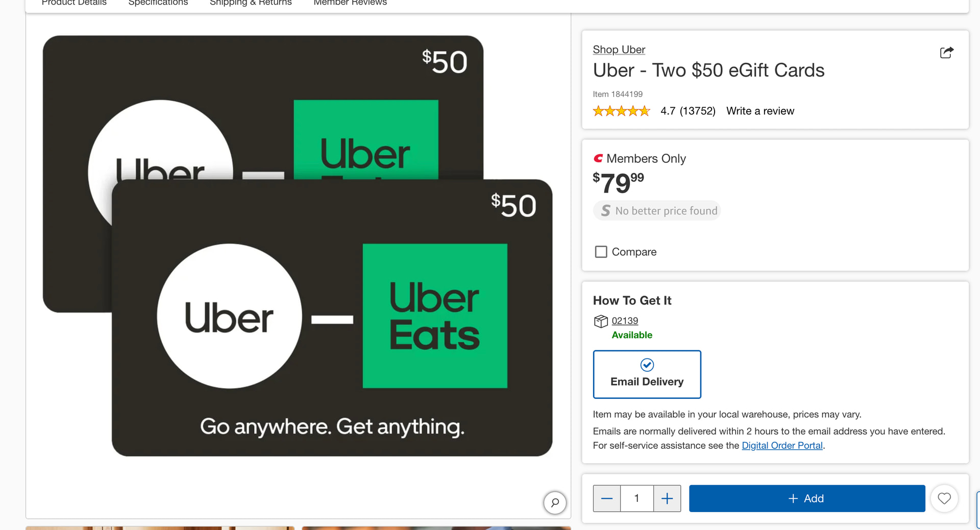Click the quantity input field
Screen dimensions: 980x530
[x=636, y=498]
